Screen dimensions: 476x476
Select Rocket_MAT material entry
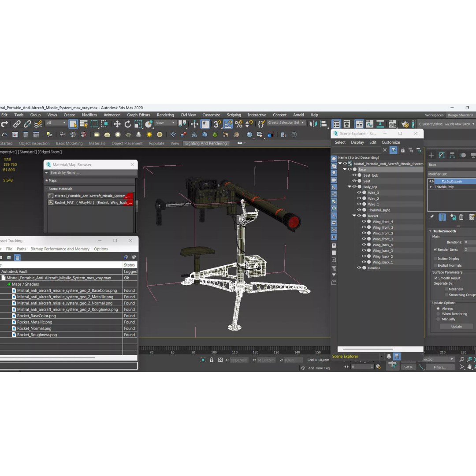(90, 202)
